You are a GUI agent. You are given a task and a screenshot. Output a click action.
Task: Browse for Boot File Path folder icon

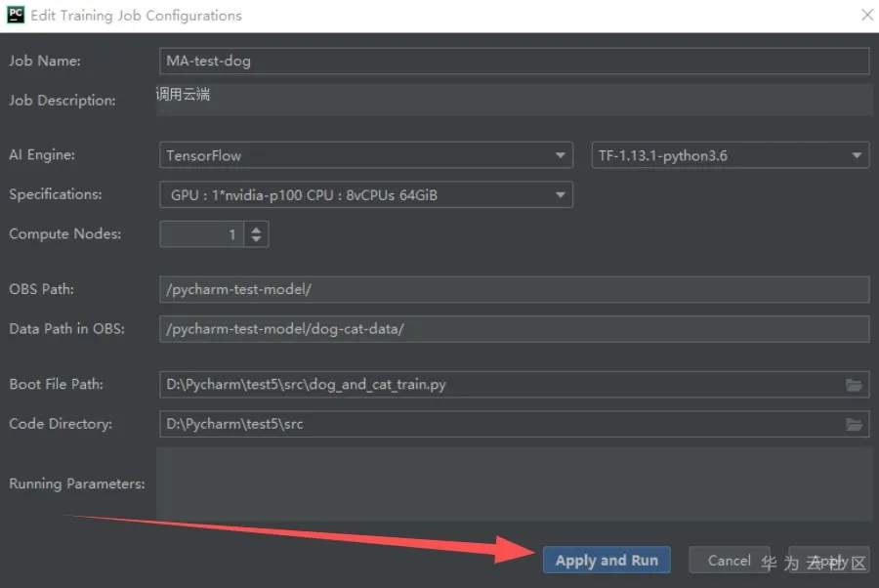(855, 385)
